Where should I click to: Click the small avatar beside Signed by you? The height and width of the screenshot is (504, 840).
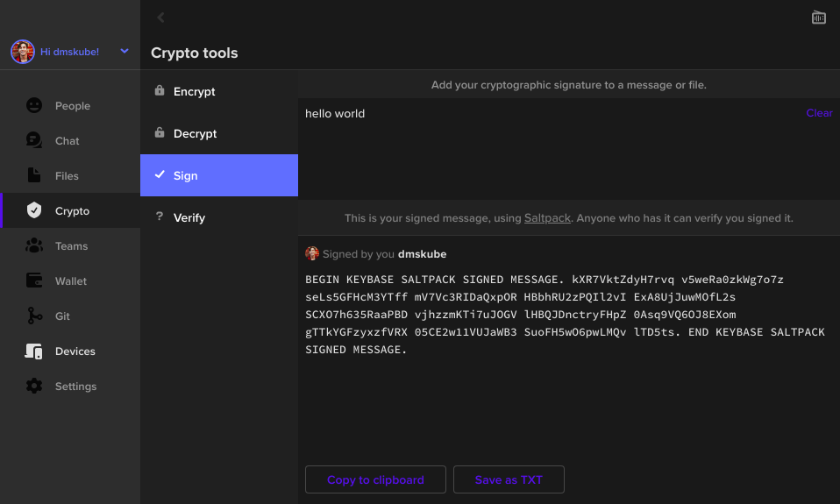312,253
